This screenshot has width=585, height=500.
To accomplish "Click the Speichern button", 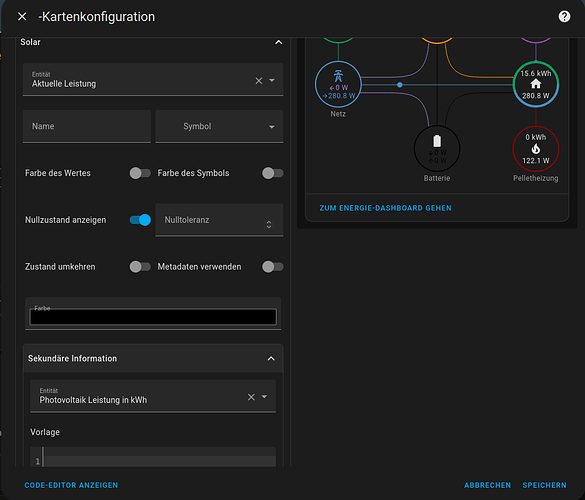I will [544, 485].
